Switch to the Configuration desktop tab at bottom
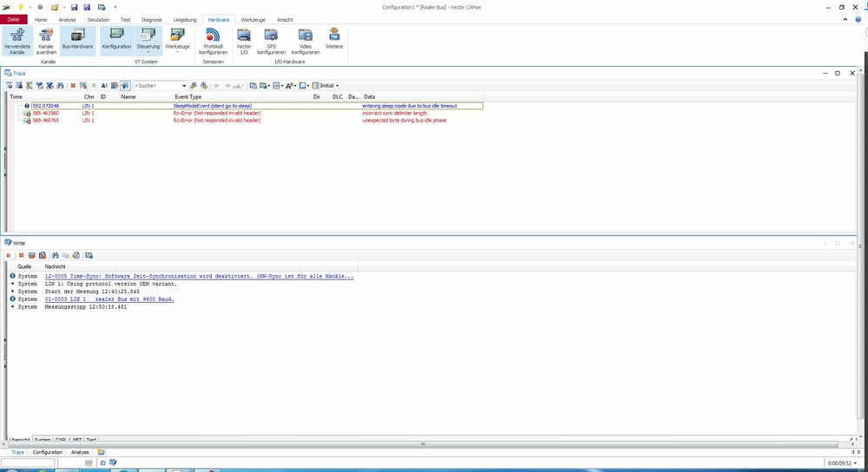The image size is (868, 472). point(48,452)
